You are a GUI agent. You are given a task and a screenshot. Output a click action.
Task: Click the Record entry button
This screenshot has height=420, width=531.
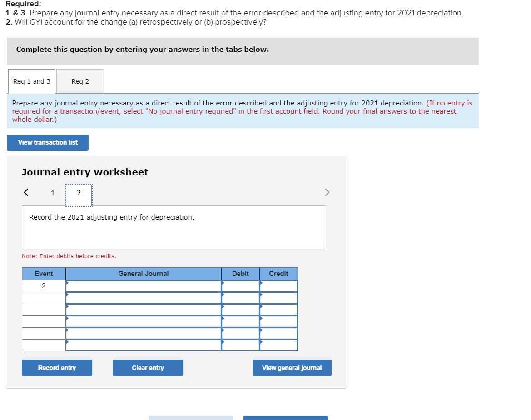coord(57,367)
